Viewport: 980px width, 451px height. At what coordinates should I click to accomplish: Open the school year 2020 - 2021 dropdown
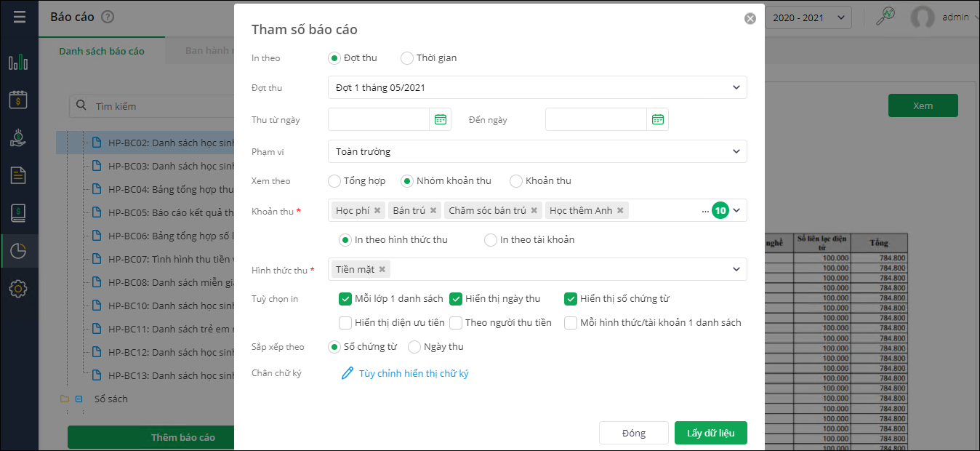808,17
